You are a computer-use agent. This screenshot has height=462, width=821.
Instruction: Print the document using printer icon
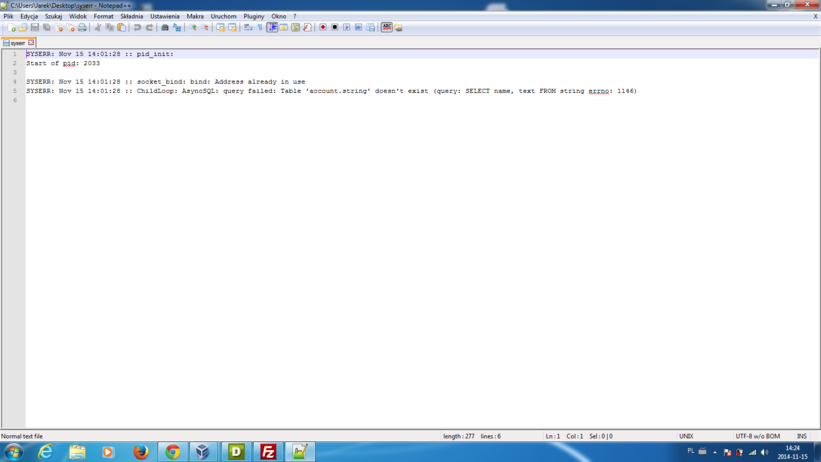click(x=82, y=28)
